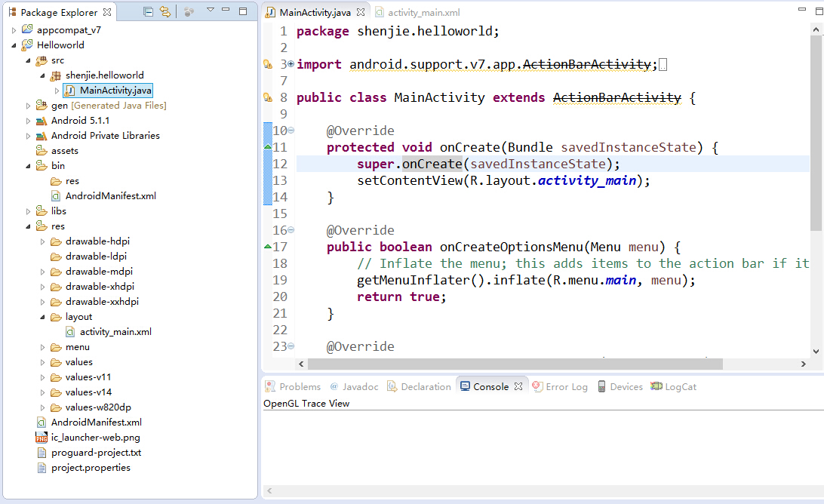The image size is (824, 504).
Task: Collapse the layout folder
Action: pos(42,317)
